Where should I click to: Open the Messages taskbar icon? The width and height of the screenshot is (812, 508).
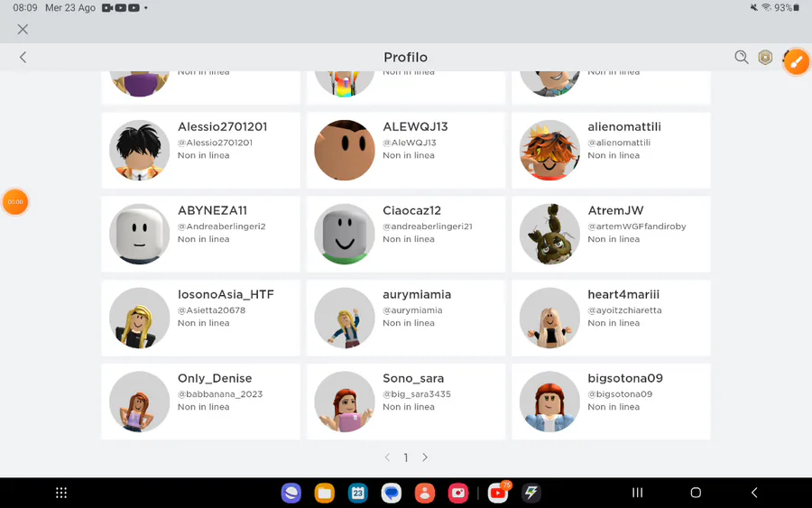392,493
